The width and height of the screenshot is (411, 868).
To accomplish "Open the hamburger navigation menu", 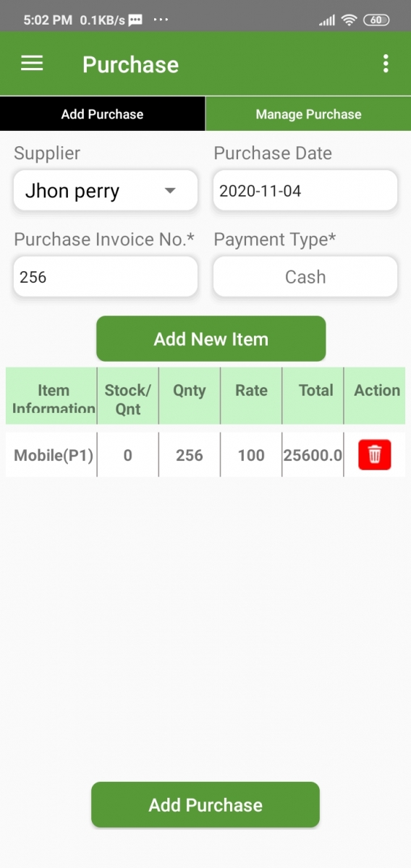I will 32,64.
